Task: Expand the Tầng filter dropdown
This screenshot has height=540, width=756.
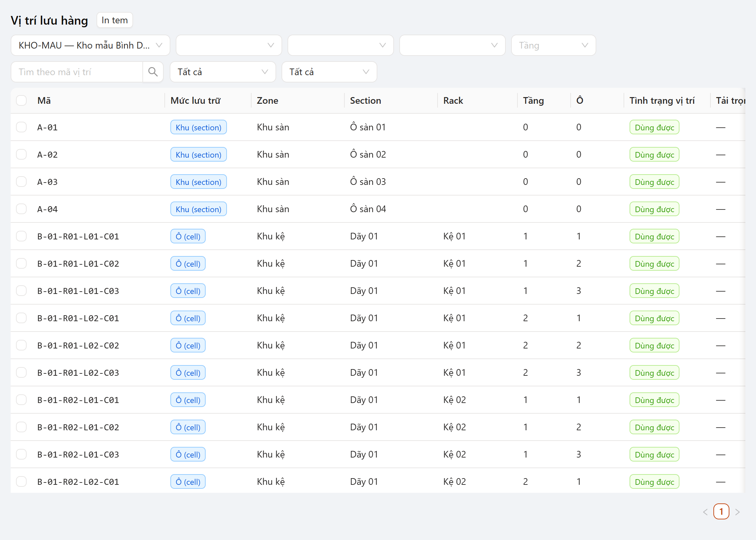Action: (x=553, y=45)
